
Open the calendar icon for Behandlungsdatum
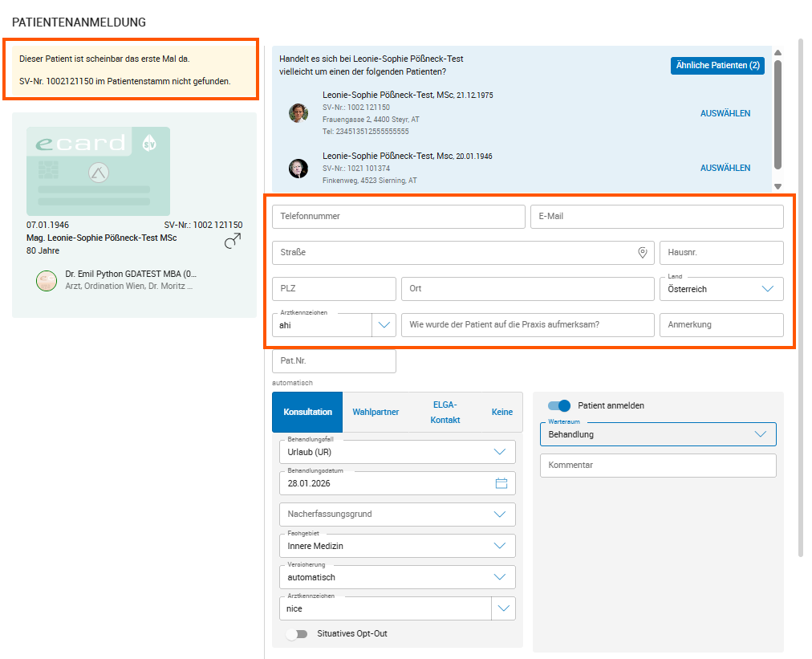coord(501,483)
